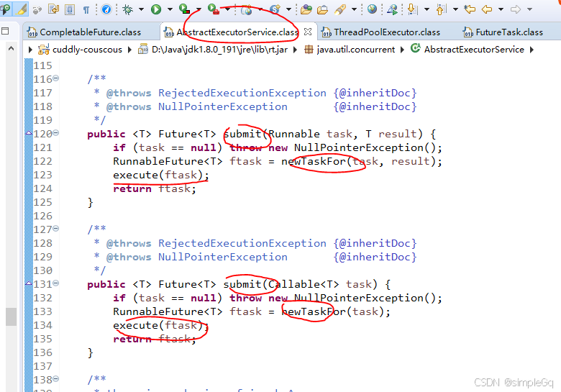The height and width of the screenshot is (392, 561).
Task: Collapse the submit method fold at line 120
Action: point(56,133)
